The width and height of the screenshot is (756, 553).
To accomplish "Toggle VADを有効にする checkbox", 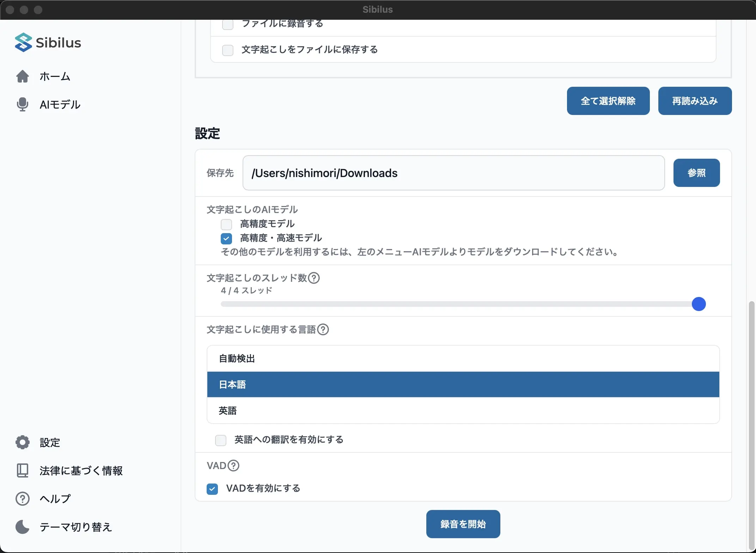I will [x=212, y=489].
